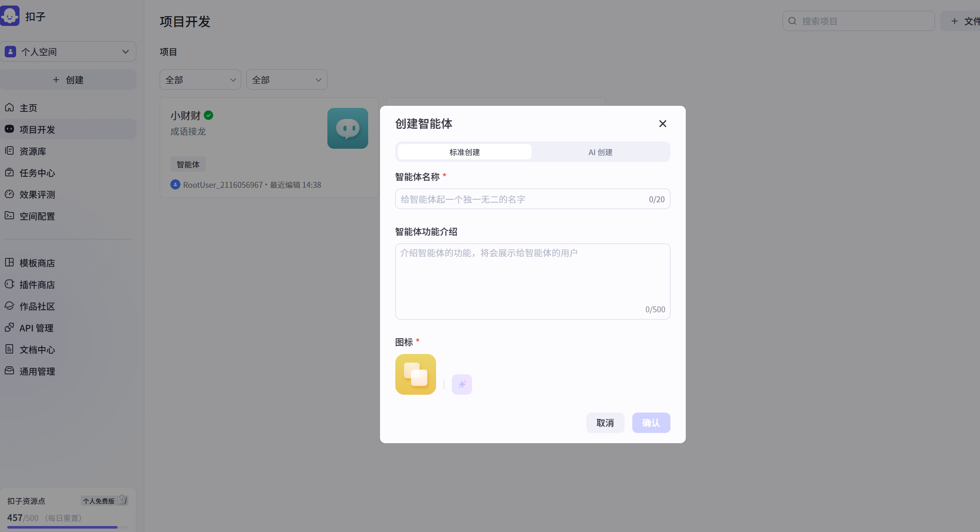Select the 任务中心 menu label
The height and width of the screenshot is (532, 980).
(x=37, y=173)
